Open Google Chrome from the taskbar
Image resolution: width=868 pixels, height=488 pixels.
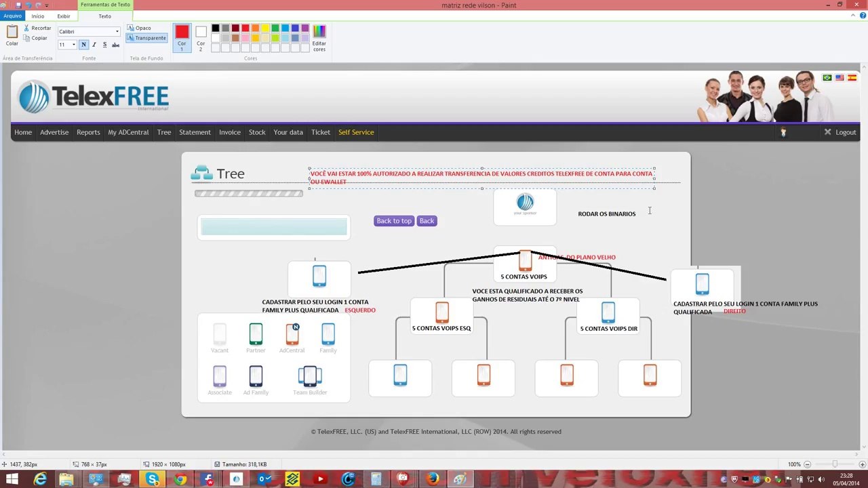click(x=180, y=479)
